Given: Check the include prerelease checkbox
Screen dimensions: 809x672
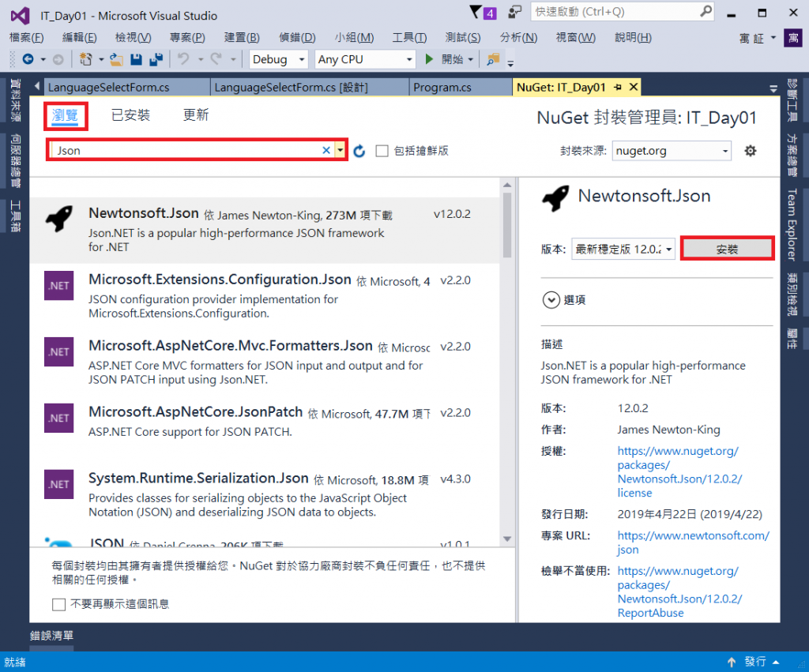Looking at the screenshot, I should tap(382, 151).
